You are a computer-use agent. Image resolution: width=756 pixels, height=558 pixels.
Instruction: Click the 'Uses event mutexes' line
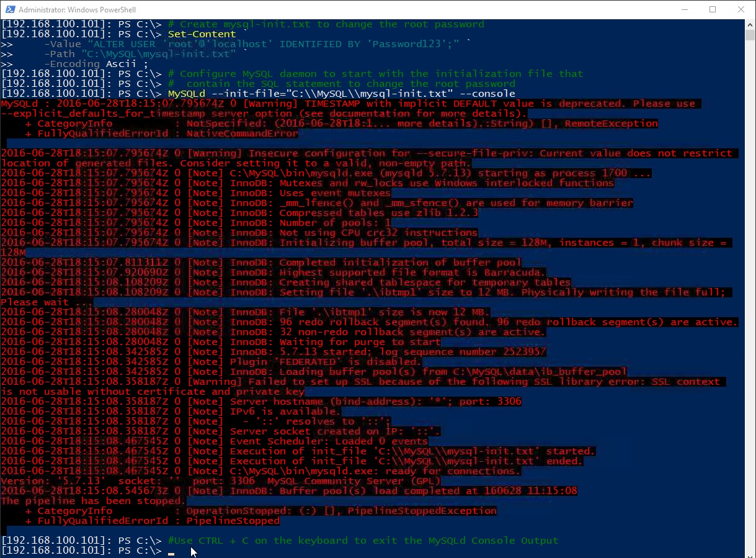point(196,193)
